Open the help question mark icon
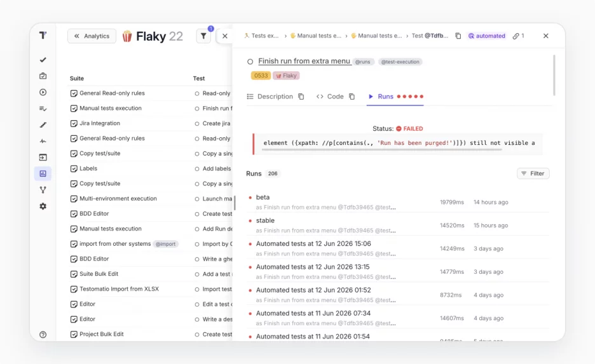 (43, 334)
